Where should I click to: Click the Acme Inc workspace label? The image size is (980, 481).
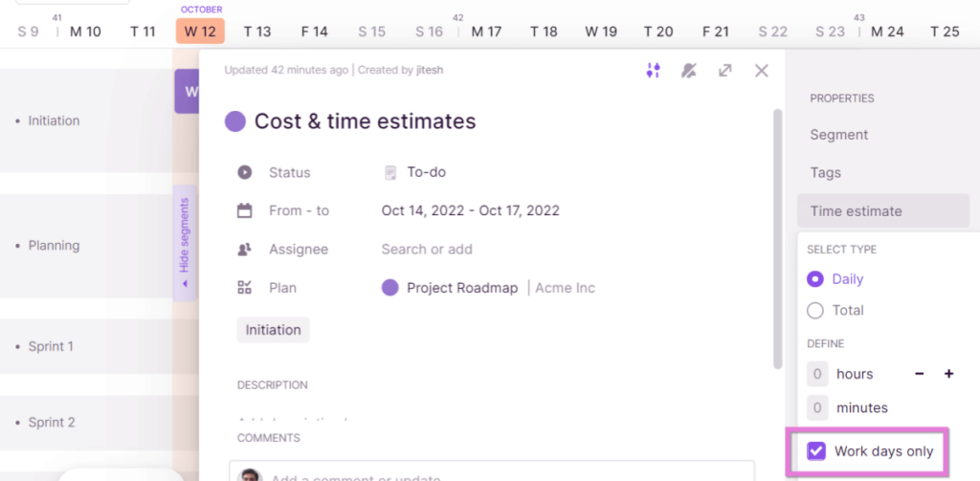[565, 288]
